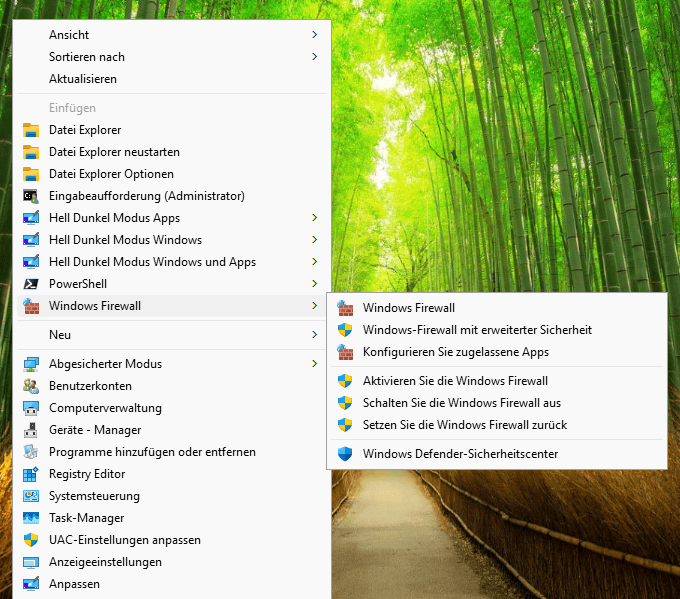680x599 pixels.
Task: Select Setzen Sie die Windows Firewall zurück
Action: [497, 425]
